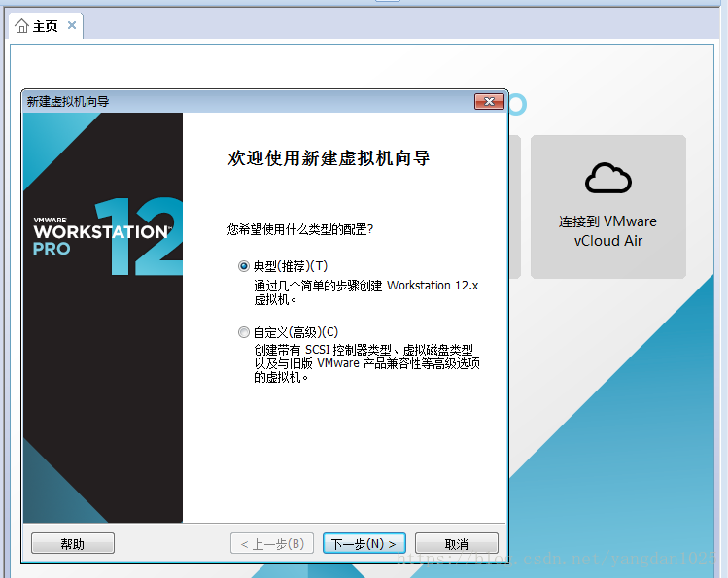
Task: Click the dialog title 新建虚拟机向导
Action: (68, 102)
